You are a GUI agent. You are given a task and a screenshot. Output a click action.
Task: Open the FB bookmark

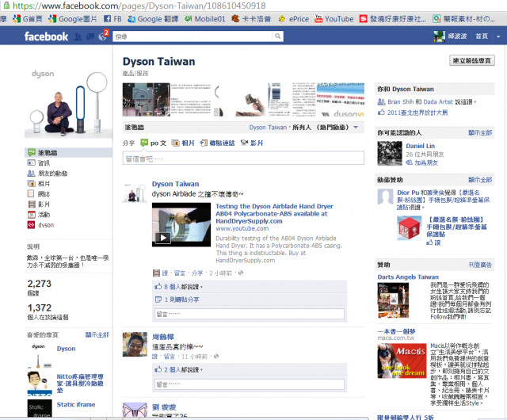click(x=112, y=19)
